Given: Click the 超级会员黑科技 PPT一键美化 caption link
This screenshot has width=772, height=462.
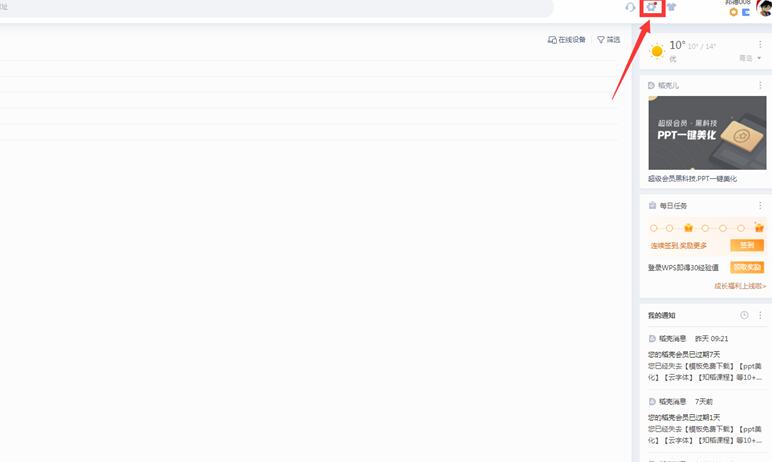Looking at the screenshot, I should tap(692, 179).
